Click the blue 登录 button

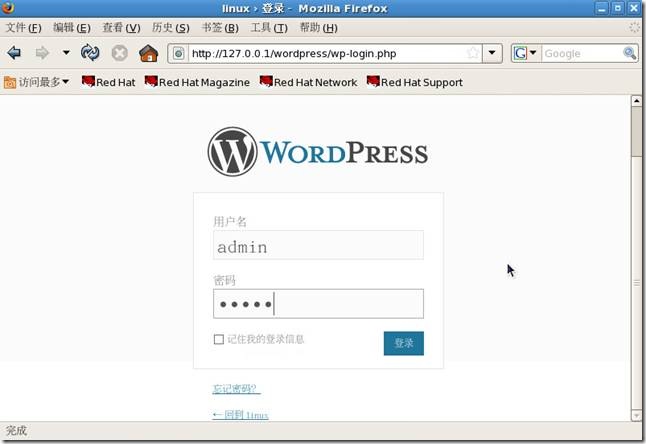pos(404,343)
